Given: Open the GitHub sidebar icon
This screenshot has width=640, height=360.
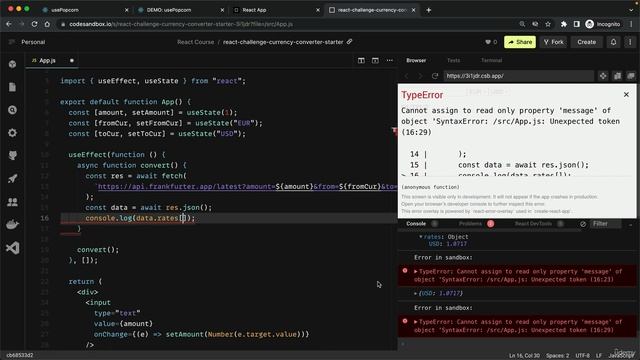Looking at the screenshot, I should [13, 156].
